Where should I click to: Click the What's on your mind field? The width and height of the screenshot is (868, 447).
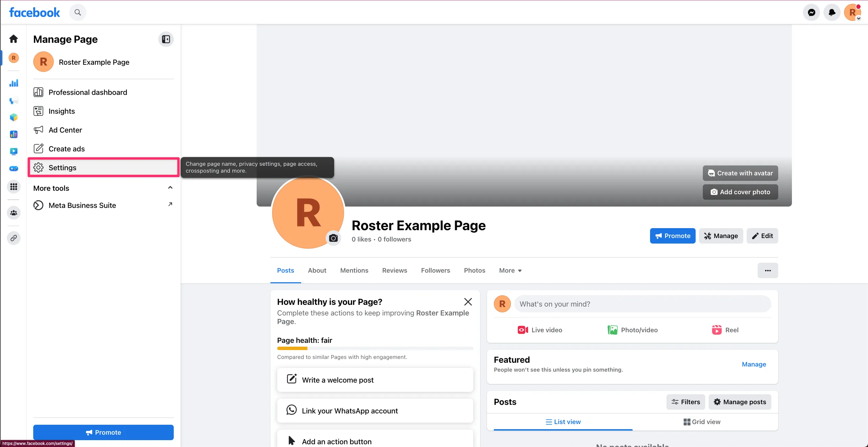[642, 304]
